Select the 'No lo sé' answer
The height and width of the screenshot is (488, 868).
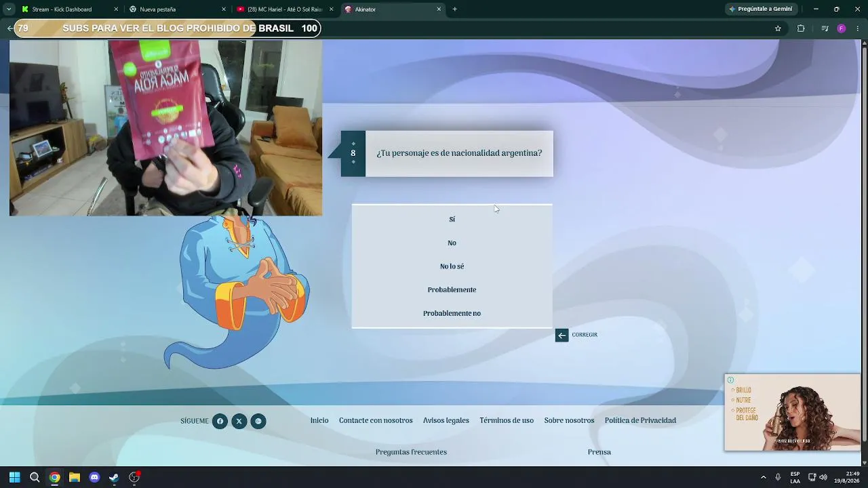click(x=452, y=266)
